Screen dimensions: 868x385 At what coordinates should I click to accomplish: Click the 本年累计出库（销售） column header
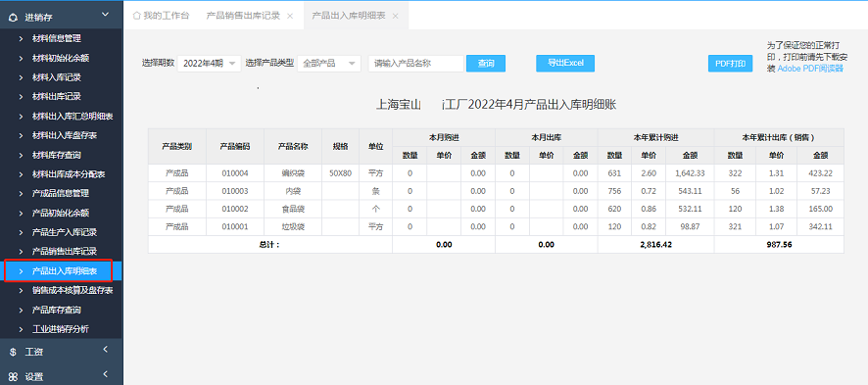point(779,137)
